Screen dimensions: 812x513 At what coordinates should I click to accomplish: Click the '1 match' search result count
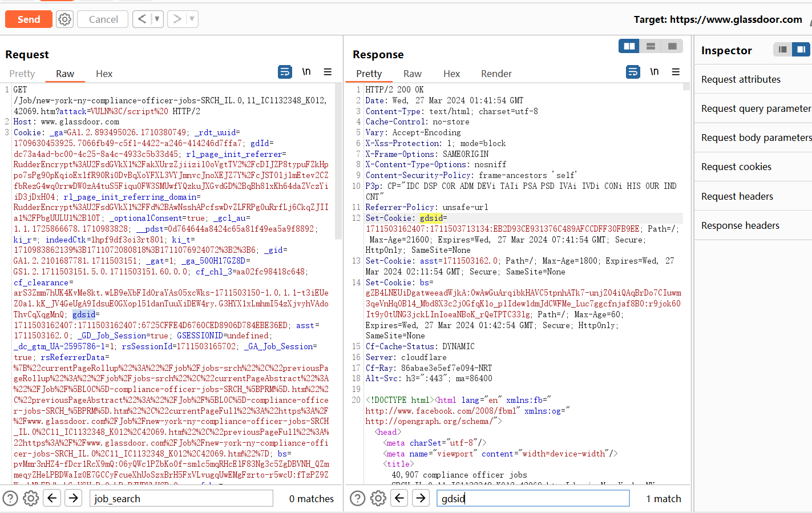[664, 499]
